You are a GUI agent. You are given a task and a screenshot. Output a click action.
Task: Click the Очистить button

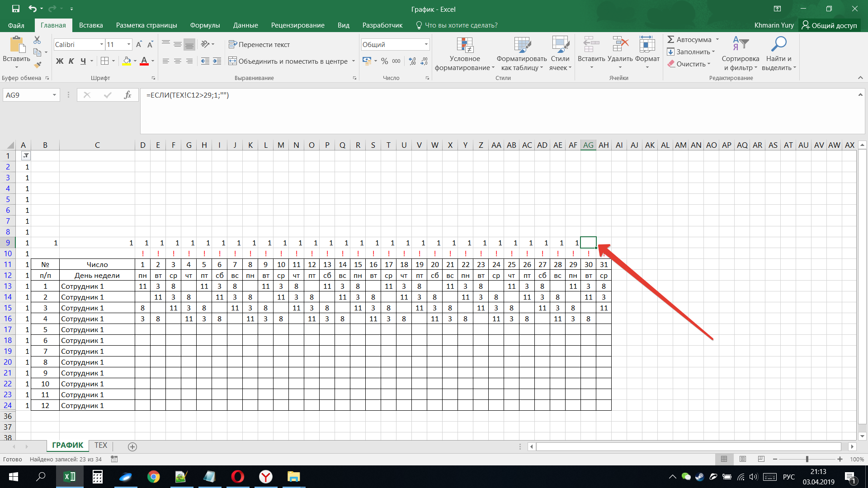point(686,64)
